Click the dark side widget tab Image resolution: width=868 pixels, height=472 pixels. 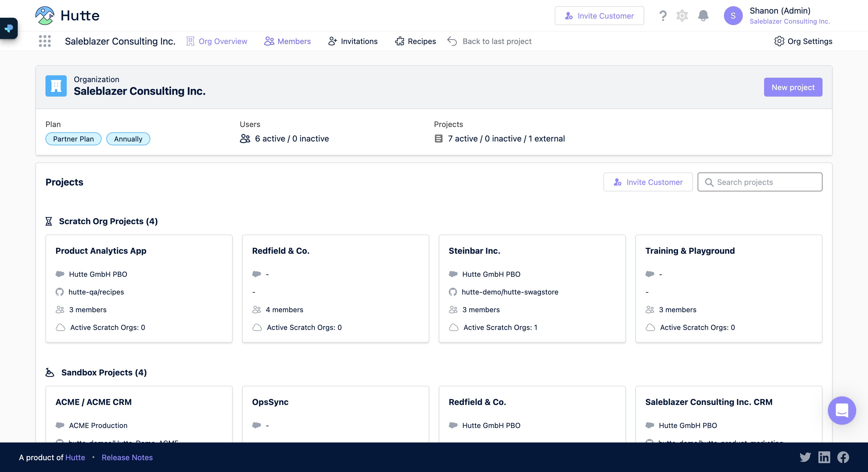point(9,28)
